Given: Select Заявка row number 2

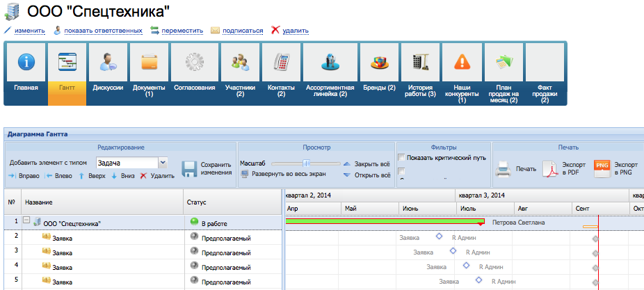Looking at the screenshot, I should tap(143, 237).
